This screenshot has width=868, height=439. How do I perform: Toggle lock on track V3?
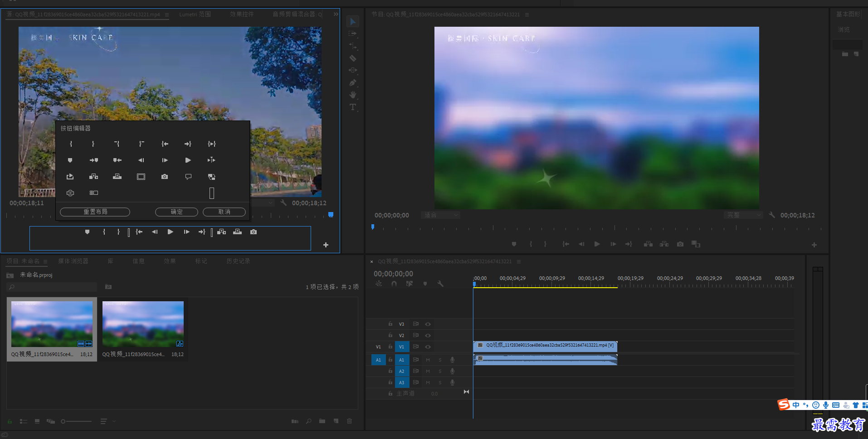click(x=390, y=324)
